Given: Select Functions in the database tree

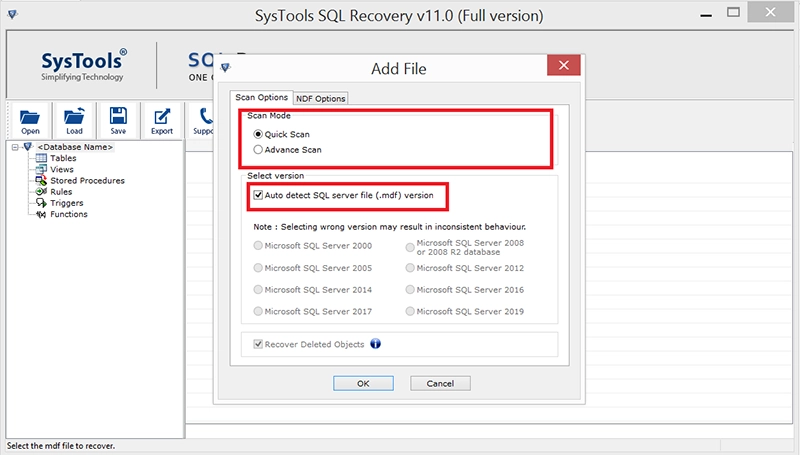Looking at the screenshot, I should click(x=69, y=214).
